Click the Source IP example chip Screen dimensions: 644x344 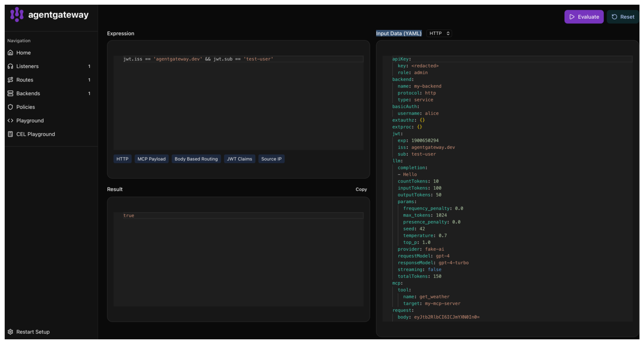271,159
